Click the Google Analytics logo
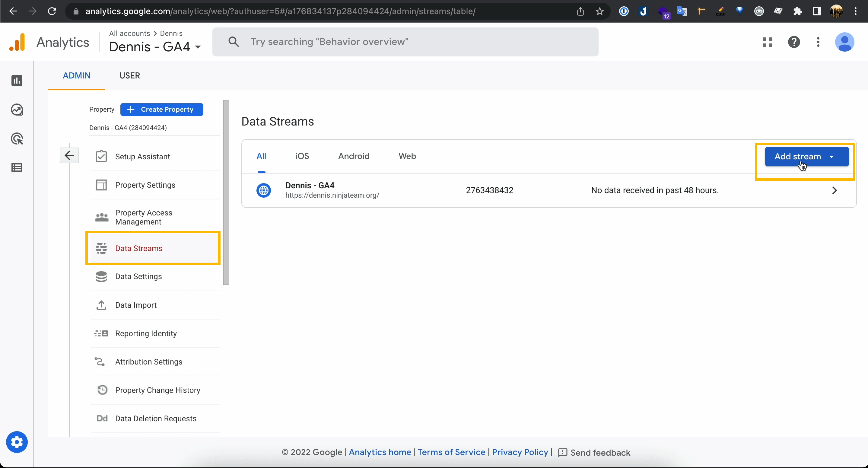Viewport: 868px width, 468px height. tap(17, 42)
